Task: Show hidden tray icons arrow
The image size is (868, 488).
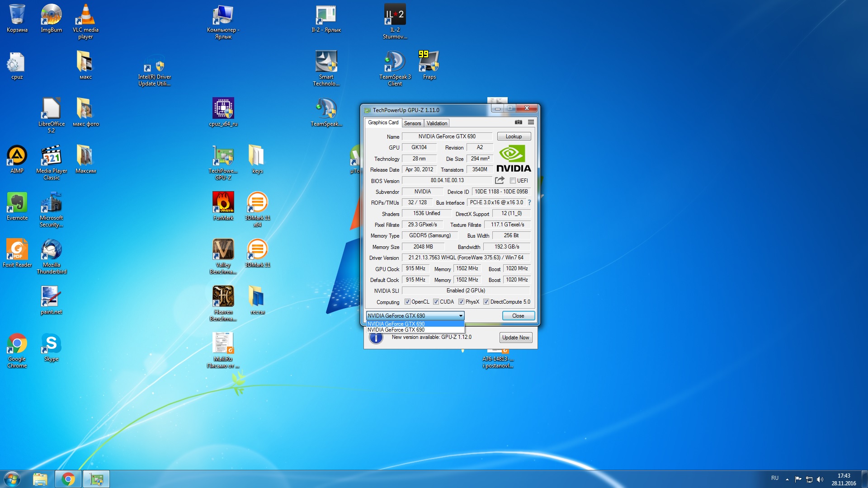Action: coord(787,479)
